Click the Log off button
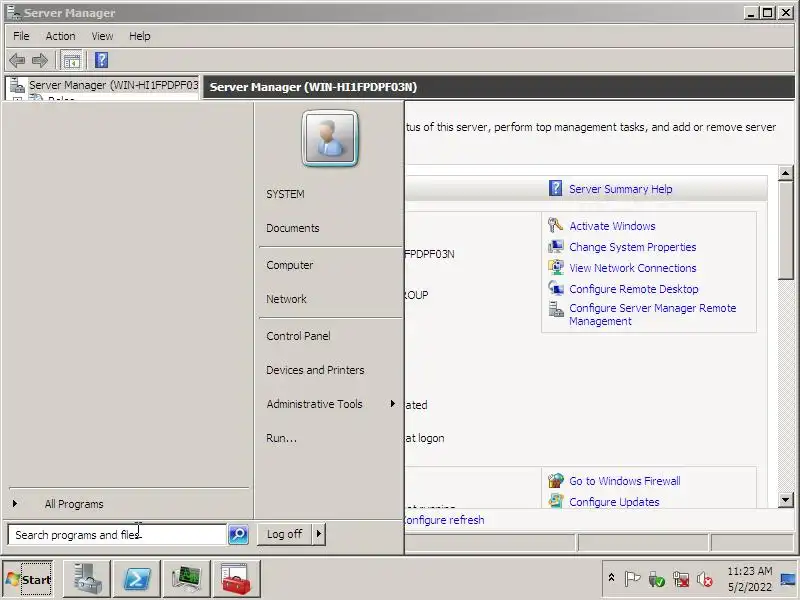 pyautogui.click(x=284, y=534)
